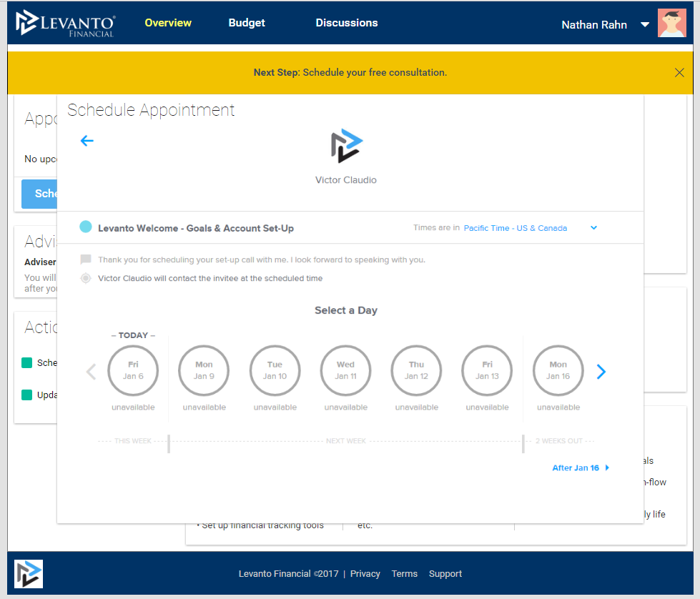Show next days with right chevron

point(601,372)
